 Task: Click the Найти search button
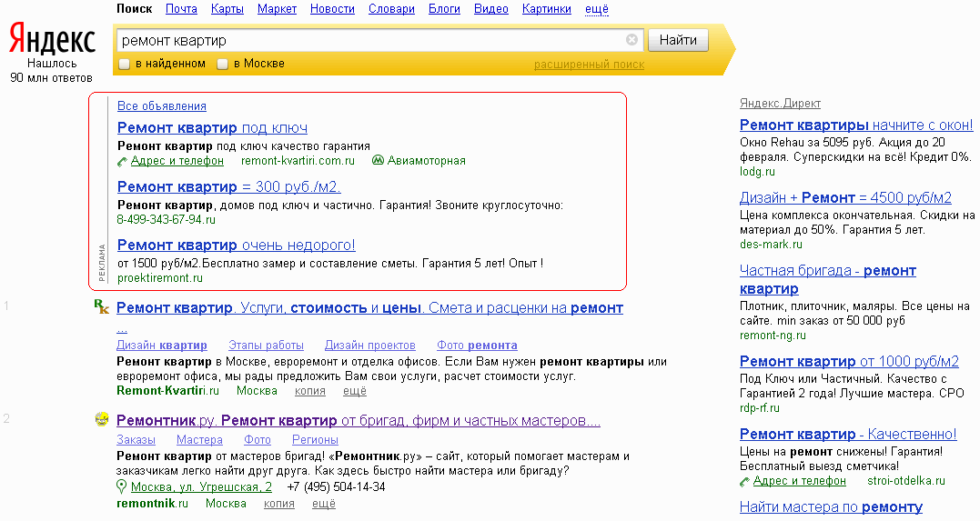pyautogui.click(x=678, y=40)
